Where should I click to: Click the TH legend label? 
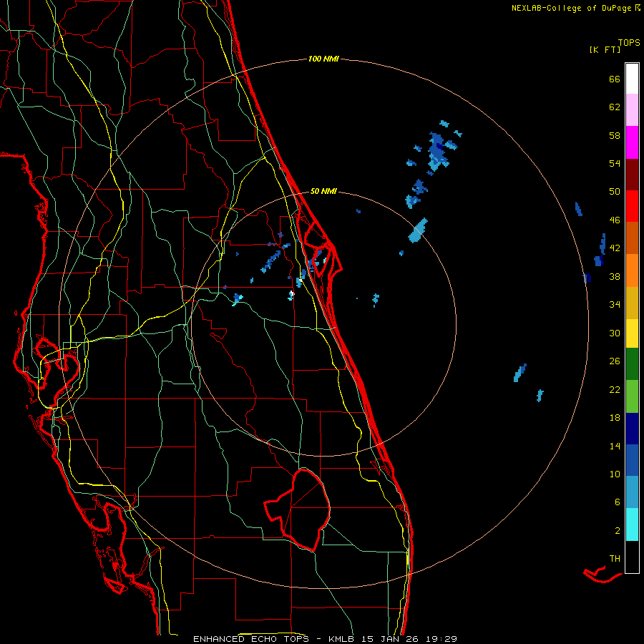pyautogui.click(x=615, y=558)
